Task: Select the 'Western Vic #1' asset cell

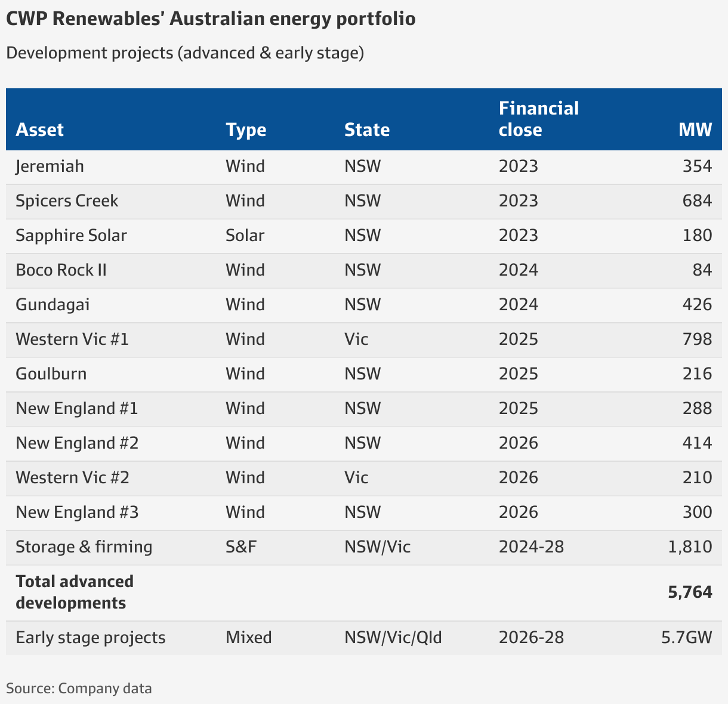Action: click(x=72, y=339)
